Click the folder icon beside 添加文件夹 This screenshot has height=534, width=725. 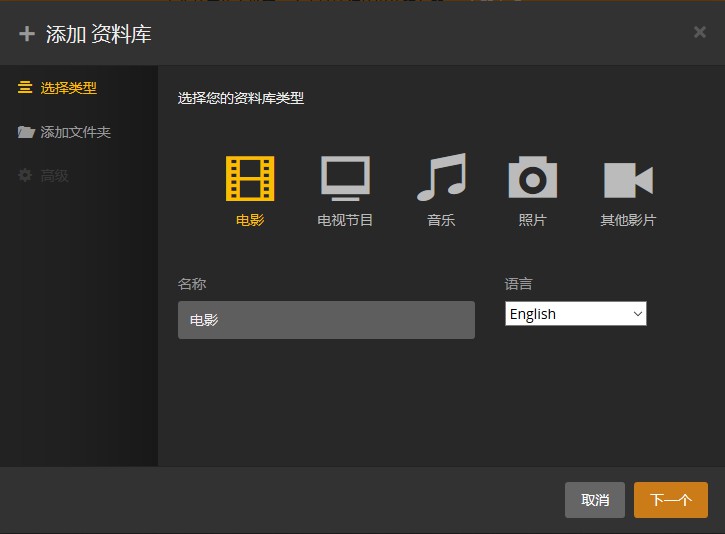pyautogui.click(x=26, y=132)
